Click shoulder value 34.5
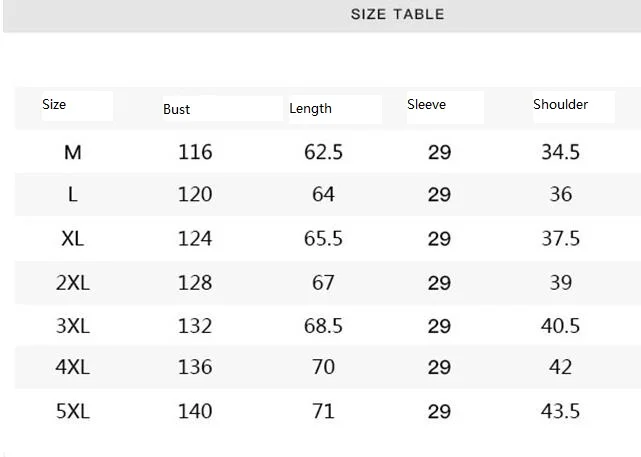The width and height of the screenshot is (641, 457). 560,152
